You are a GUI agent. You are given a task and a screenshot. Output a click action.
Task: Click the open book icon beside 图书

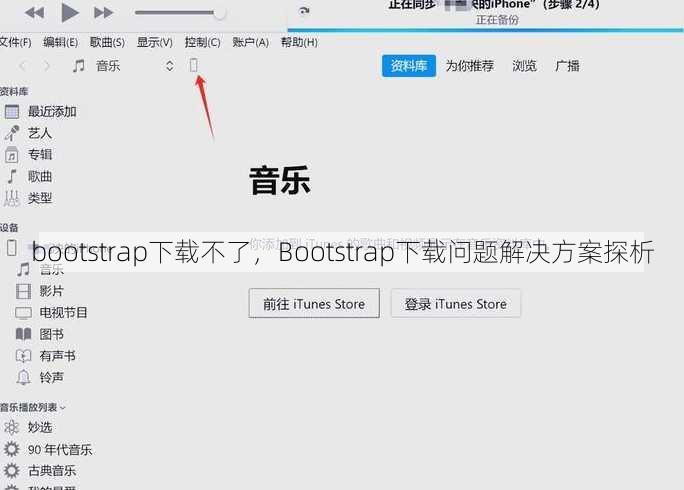click(24, 334)
